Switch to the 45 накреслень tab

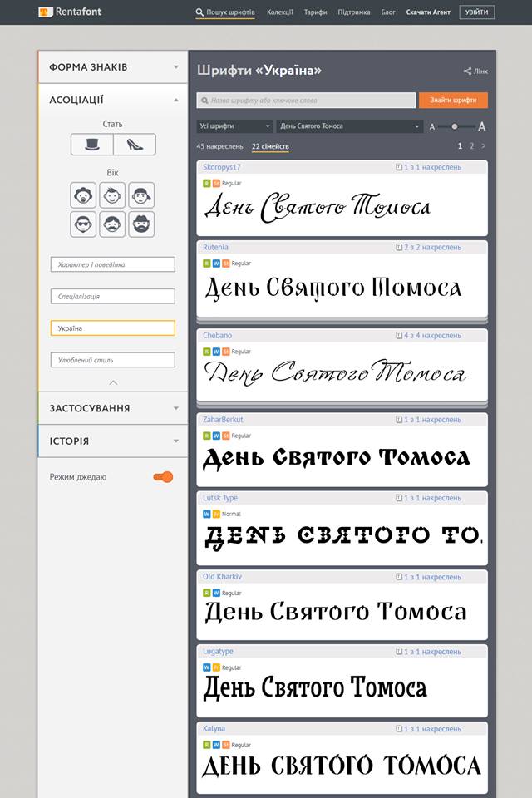[x=219, y=146]
